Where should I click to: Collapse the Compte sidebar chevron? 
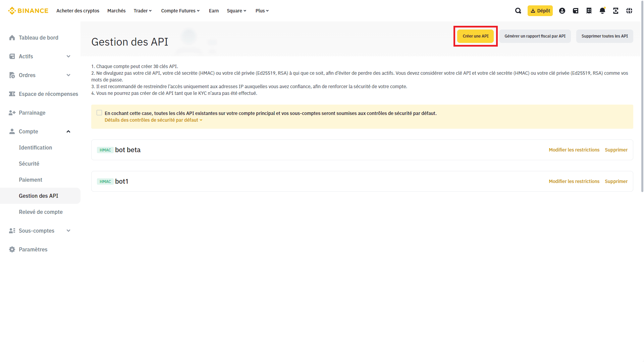pyautogui.click(x=68, y=131)
